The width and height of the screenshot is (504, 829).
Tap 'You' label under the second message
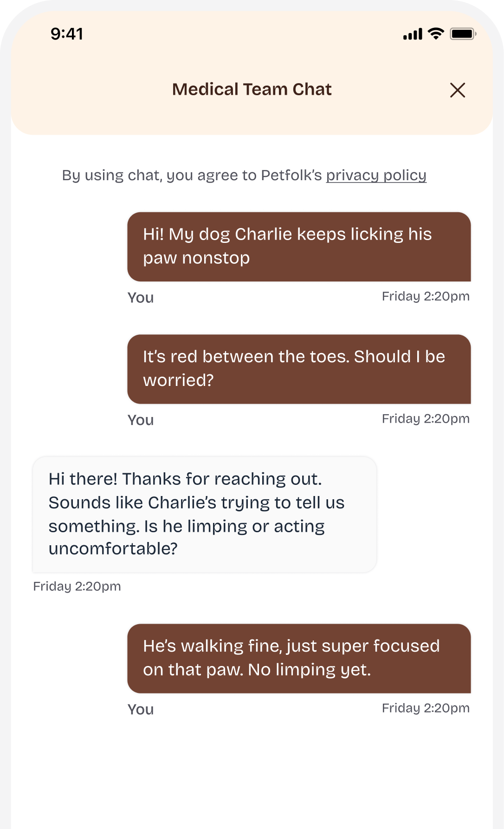141,420
